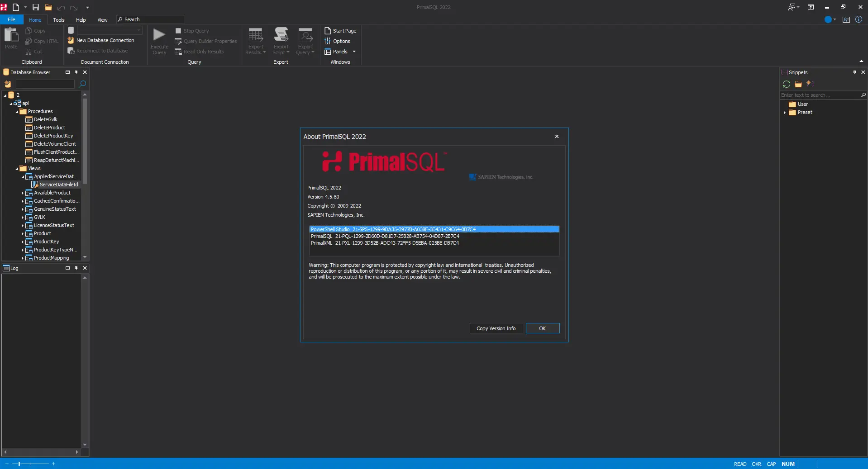Pin the Log panel
Viewport: 868px width, 469px height.
pos(76,268)
